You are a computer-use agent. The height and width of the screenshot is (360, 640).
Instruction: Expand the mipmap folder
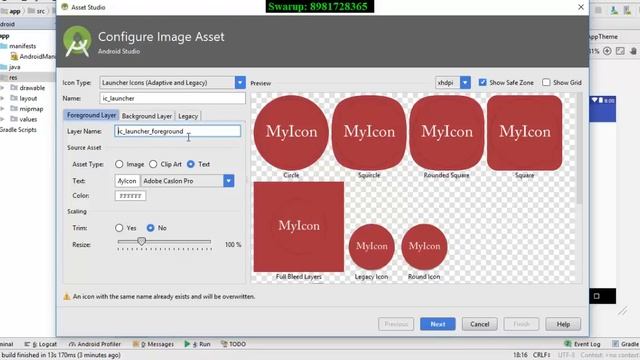pyautogui.click(x=2, y=109)
